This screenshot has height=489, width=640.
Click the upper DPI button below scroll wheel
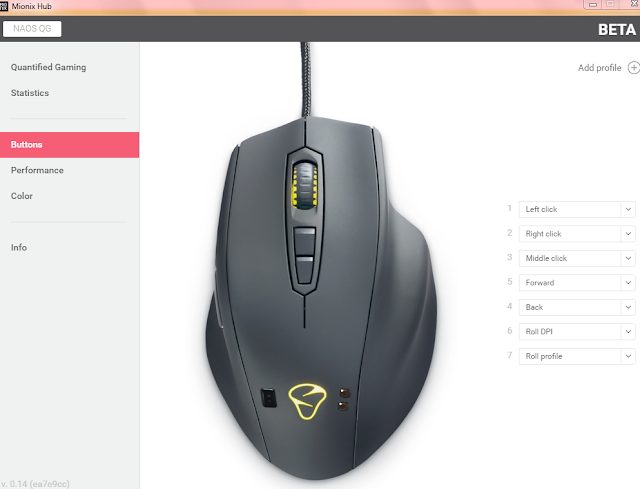click(304, 242)
